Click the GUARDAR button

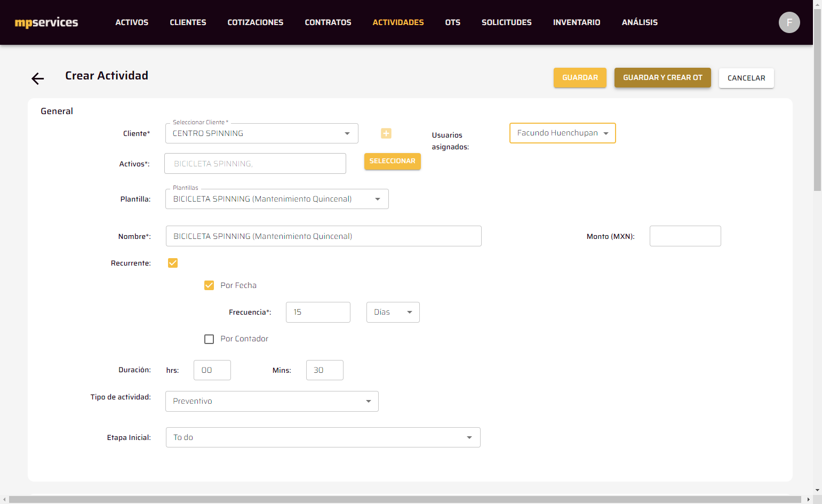(x=580, y=78)
